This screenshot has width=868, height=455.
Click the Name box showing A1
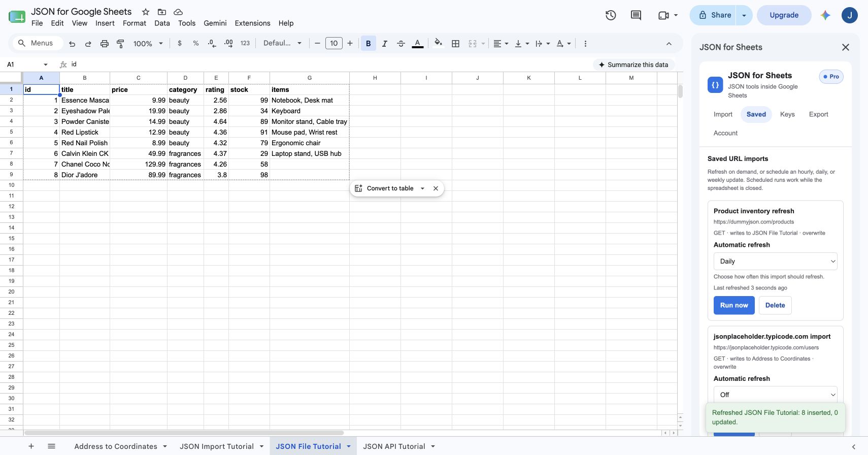(28, 64)
